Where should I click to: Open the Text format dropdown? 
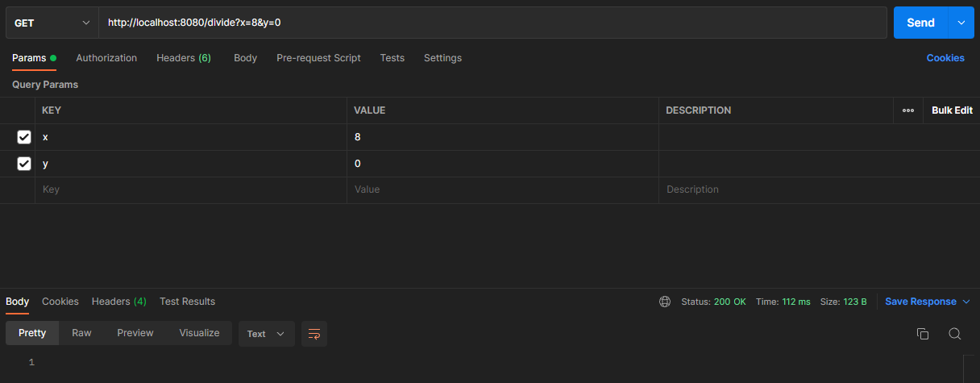click(266, 334)
